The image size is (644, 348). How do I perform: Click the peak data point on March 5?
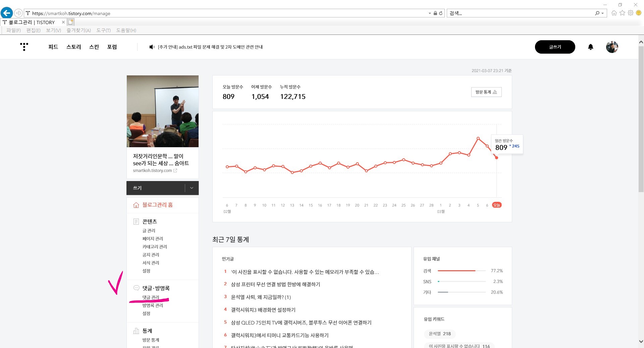[478, 138]
